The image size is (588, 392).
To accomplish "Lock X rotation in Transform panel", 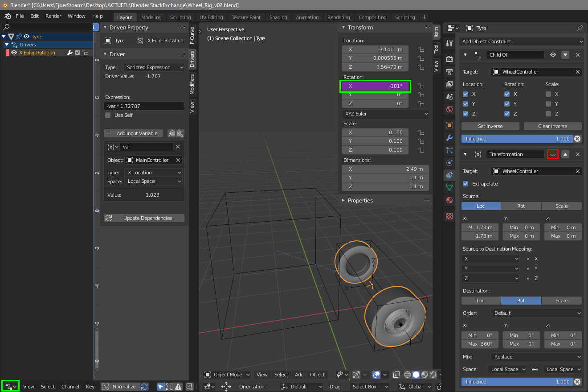I will click(x=421, y=86).
